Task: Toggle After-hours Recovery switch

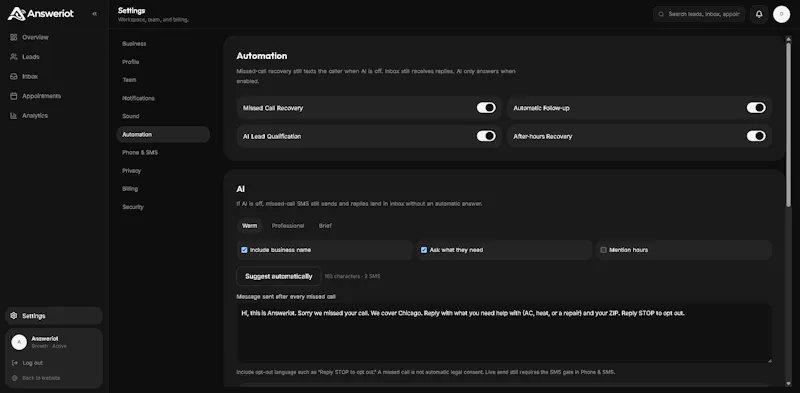Action: pos(756,136)
